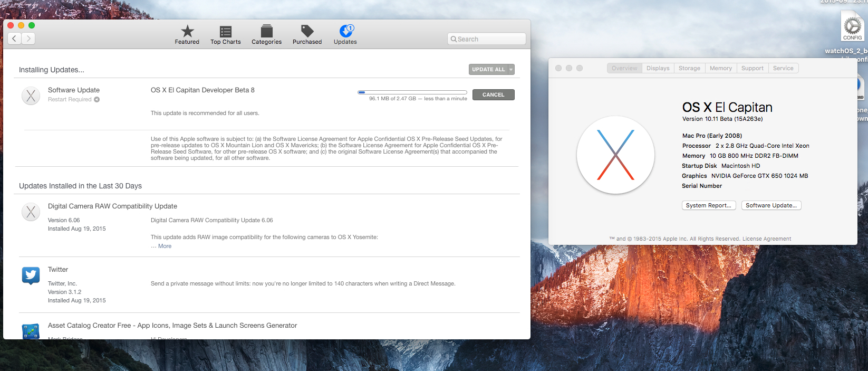This screenshot has width=868, height=371.
Task: Expand the RAW update description via More
Action: coord(165,246)
